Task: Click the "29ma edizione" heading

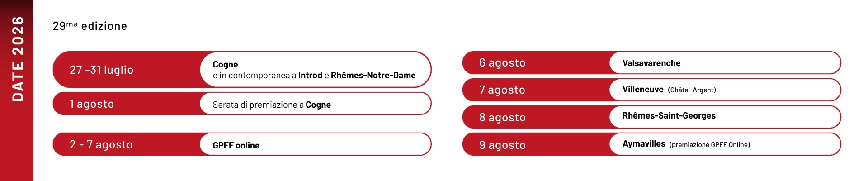Action: point(90,26)
